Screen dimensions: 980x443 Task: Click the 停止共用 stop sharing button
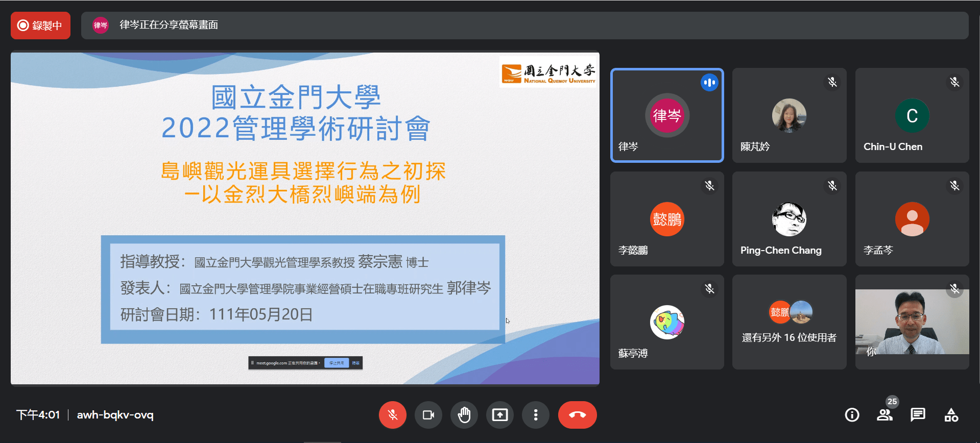coord(337,363)
